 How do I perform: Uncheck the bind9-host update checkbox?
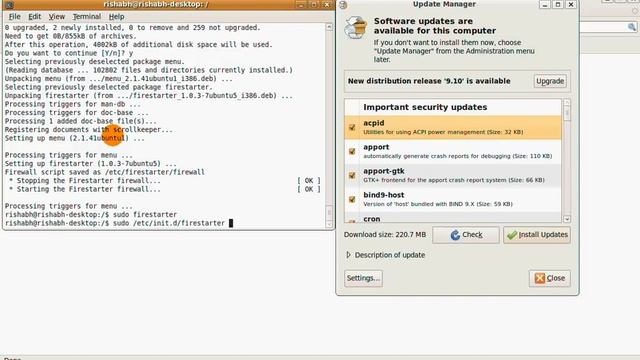(352, 200)
